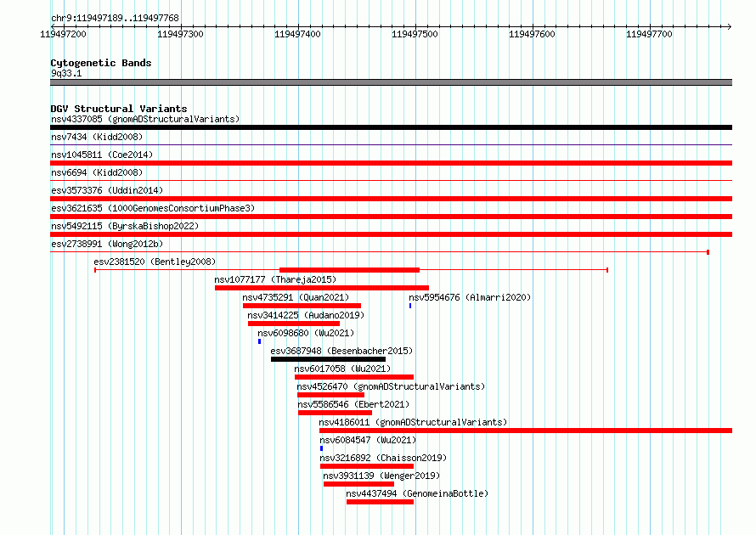Viewport: 756px width, 535px height.
Task: Click the chr9:119497189..119497768 coordinate label
Action: click(115, 18)
